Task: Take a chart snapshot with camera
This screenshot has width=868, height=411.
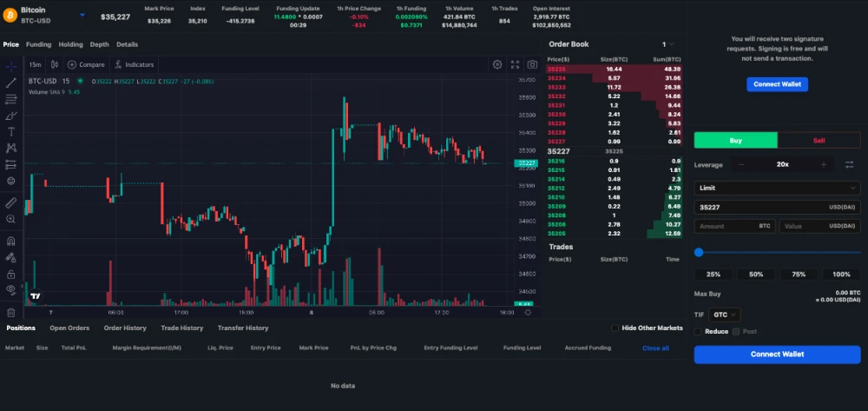Action: pos(532,65)
